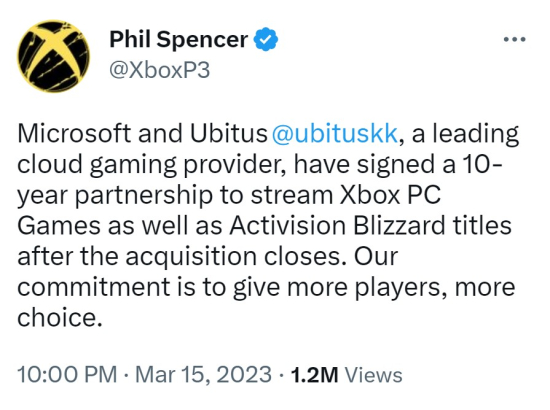The height and width of the screenshot is (410, 550).
Task: Click the Phil Spencer display name
Action: [x=179, y=39]
